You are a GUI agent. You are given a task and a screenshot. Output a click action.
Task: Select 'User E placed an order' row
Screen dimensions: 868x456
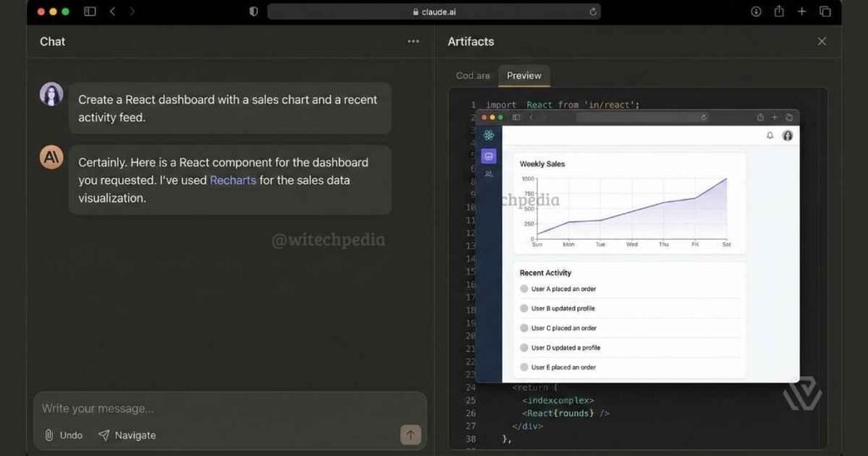coord(630,368)
